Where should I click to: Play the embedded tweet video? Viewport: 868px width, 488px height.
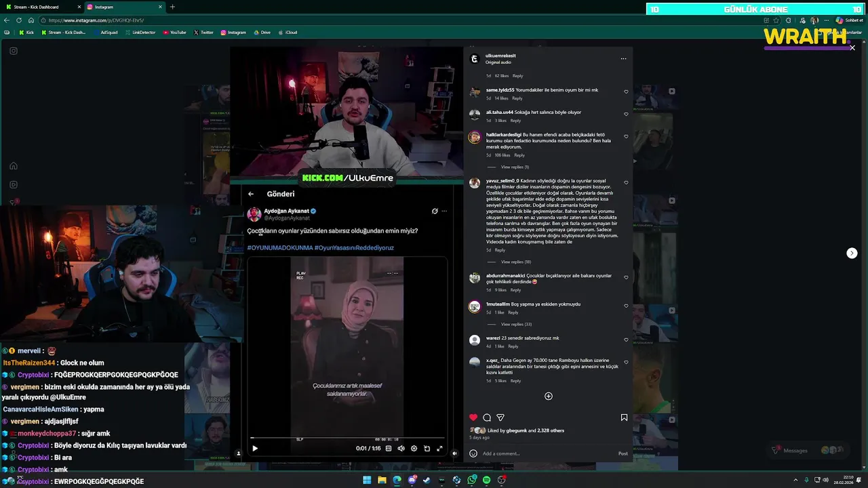pyautogui.click(x=255, y=448)
